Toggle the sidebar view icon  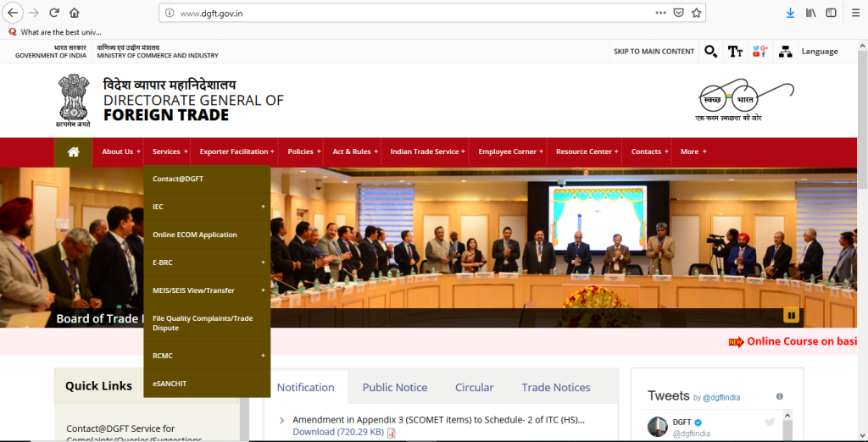[831, 13]
